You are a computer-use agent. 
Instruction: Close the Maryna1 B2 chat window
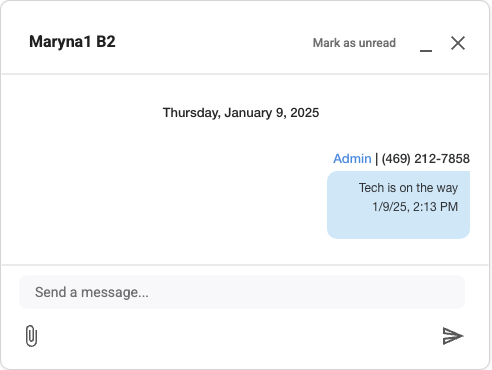(x=458, y=43)
